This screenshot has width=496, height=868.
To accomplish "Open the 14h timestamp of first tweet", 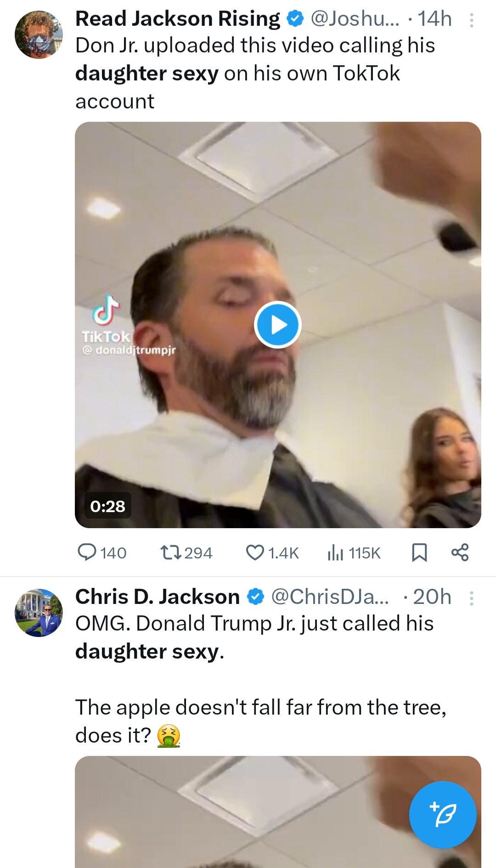I will (434, 19).
